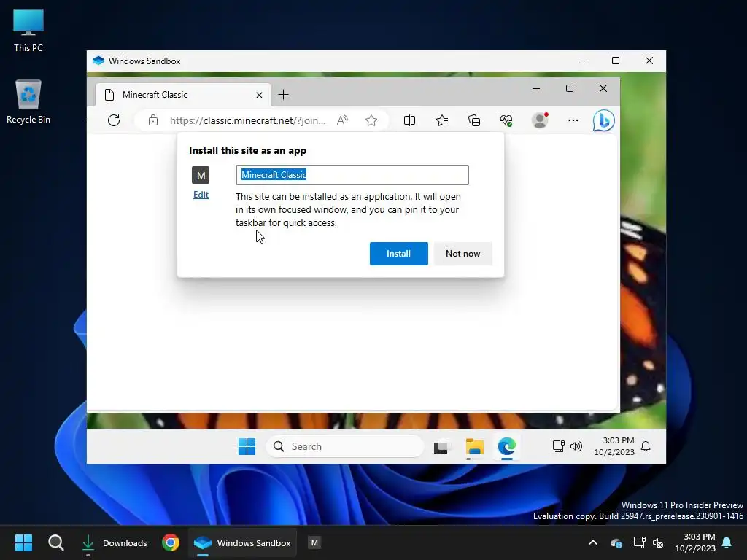Click the app name field Minecraft Classic
747x560 pixels.
pos(352,175)
